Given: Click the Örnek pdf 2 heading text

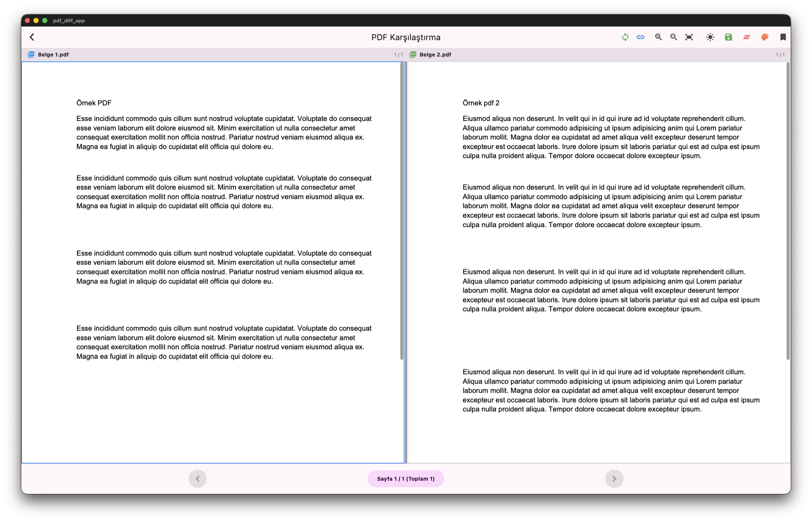Looking at the screenshot, I should point(481,103).
